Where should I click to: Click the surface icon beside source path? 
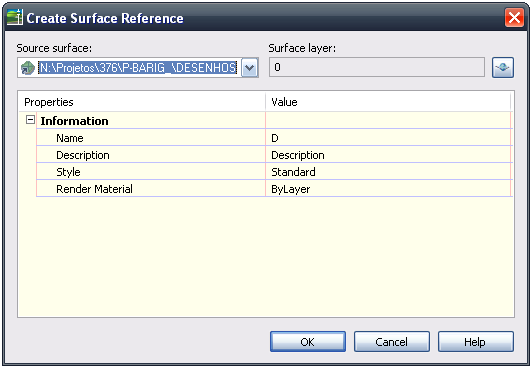coord(28,68)
